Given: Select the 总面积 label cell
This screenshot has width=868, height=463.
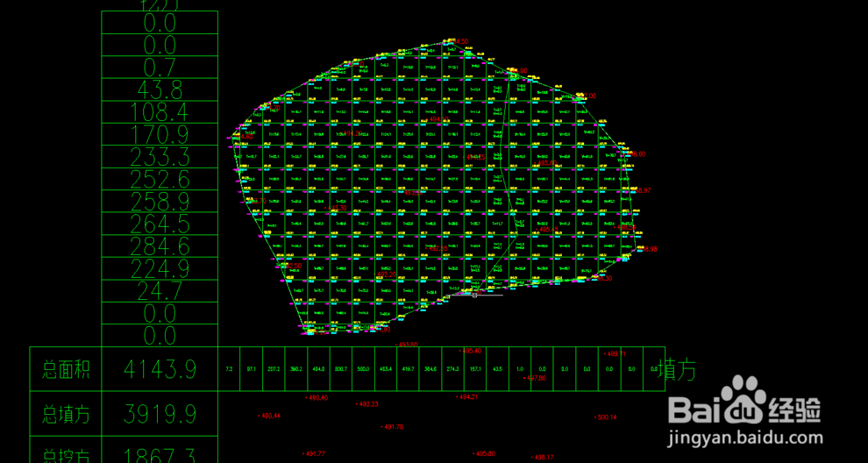Looking at the screenshot, I should tap(66, 369).
